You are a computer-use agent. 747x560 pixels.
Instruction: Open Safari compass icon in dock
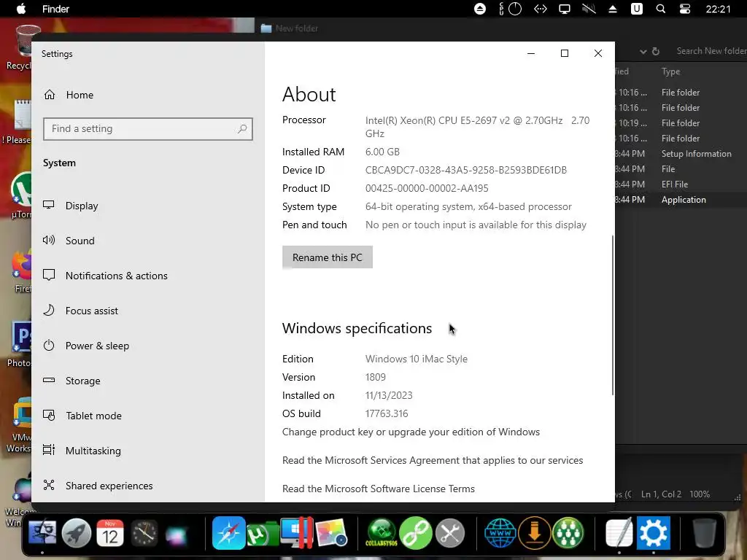[228, 532]
